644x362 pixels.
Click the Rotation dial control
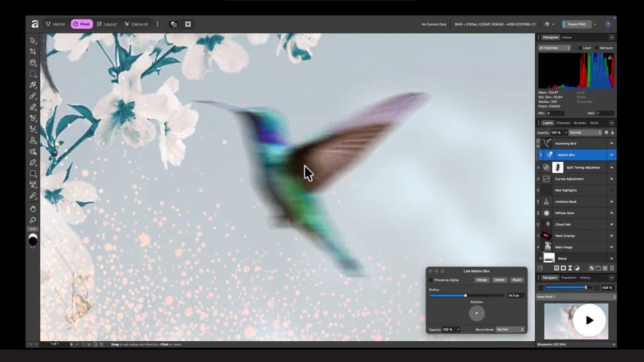click(x=477, y=314)
